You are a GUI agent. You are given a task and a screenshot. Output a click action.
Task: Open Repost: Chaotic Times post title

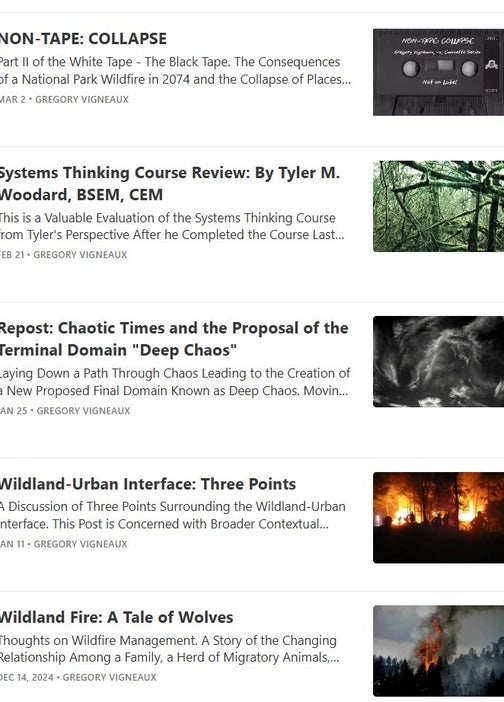pos(174,339)
